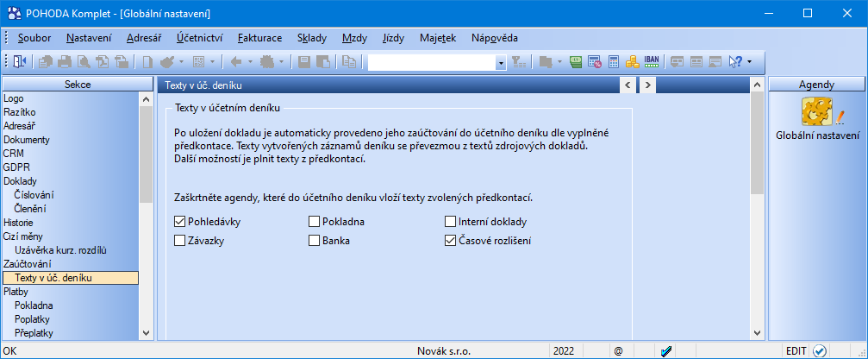Click the exit door icon in toolbar

(20, 62)
